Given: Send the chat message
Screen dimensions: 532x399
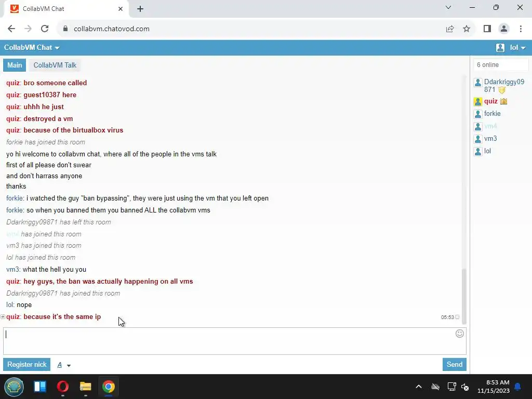Looking at the screenshot, I should [454, 364].
